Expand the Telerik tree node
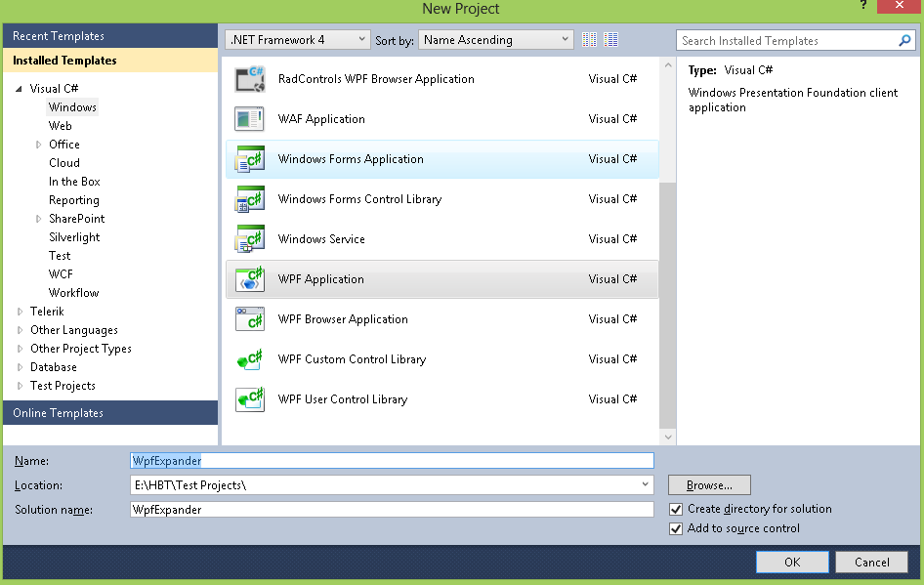The width and height of the screenshot is (924, 585). coord(21,311)
